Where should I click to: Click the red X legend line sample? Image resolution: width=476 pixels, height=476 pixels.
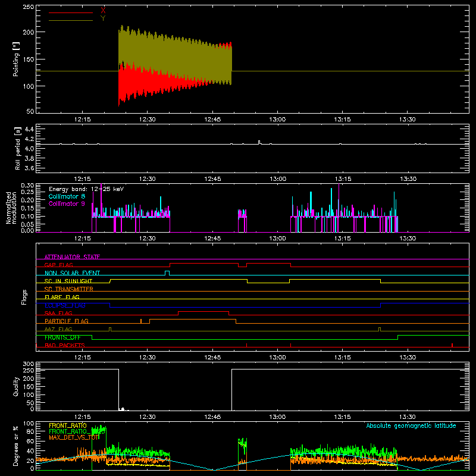click(71, 12)
